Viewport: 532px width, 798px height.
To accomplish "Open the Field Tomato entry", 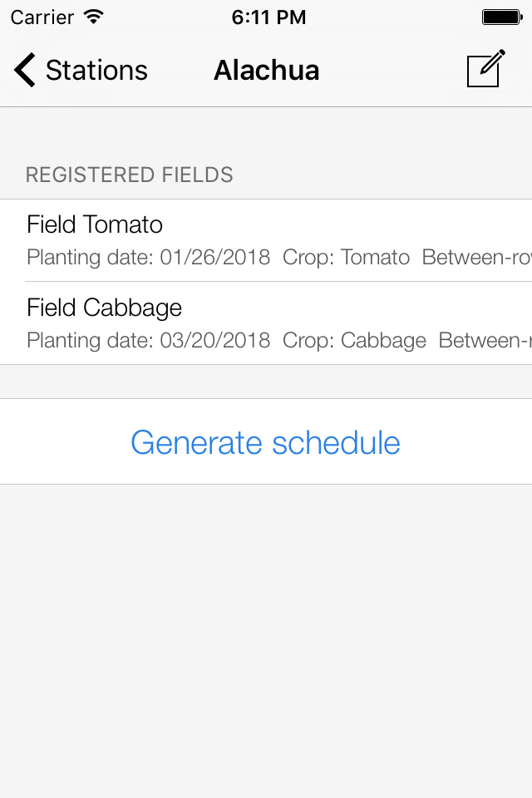I will (x=95, y=224).
